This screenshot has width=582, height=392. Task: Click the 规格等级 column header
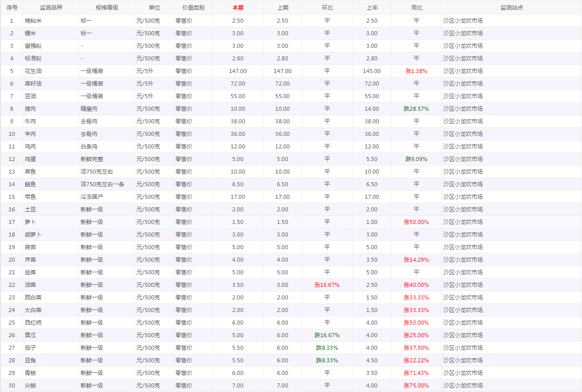(106, 8)
